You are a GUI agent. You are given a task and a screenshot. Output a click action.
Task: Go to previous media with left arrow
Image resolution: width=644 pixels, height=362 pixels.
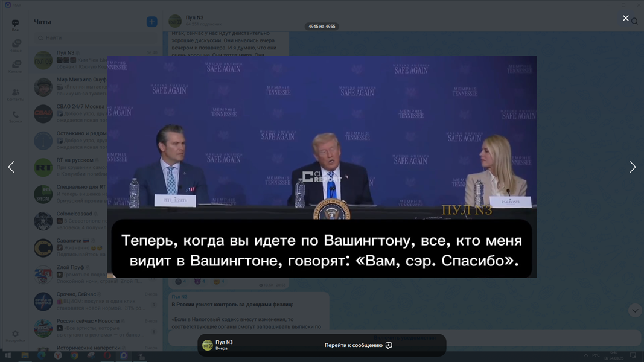11,167
